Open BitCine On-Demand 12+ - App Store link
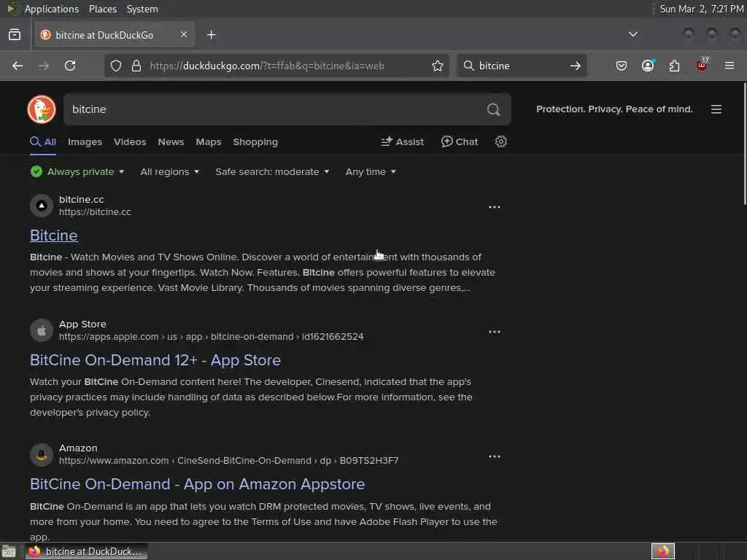 (x=155, y=360)
